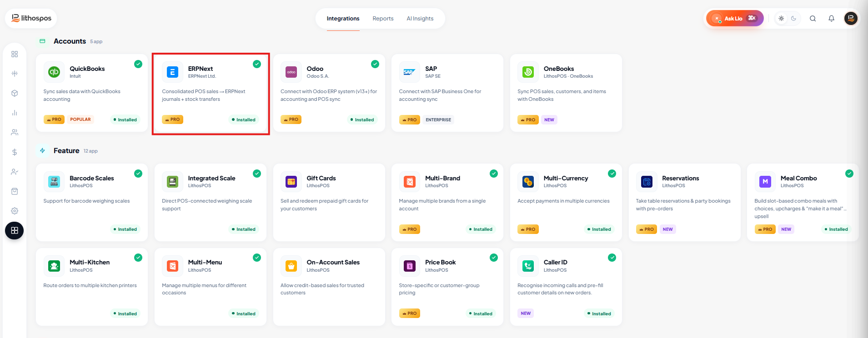Click the "Accounts" section heading
The image size is (868, 338).
(70, 41)
